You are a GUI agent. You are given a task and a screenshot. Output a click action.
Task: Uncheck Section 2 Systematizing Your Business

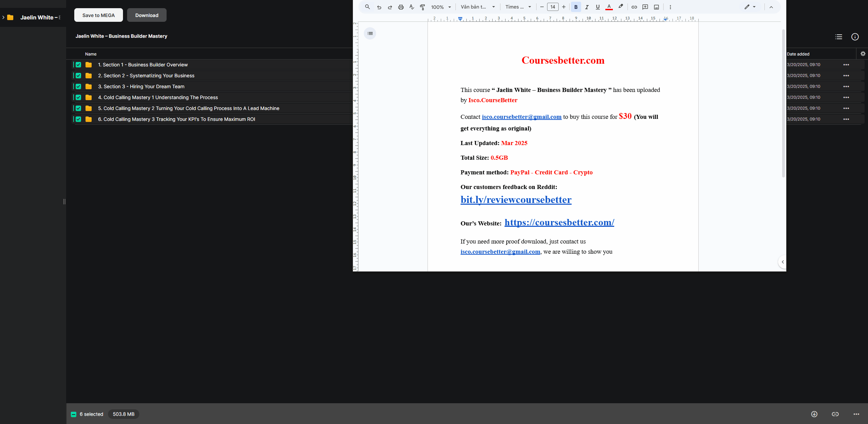78,76
